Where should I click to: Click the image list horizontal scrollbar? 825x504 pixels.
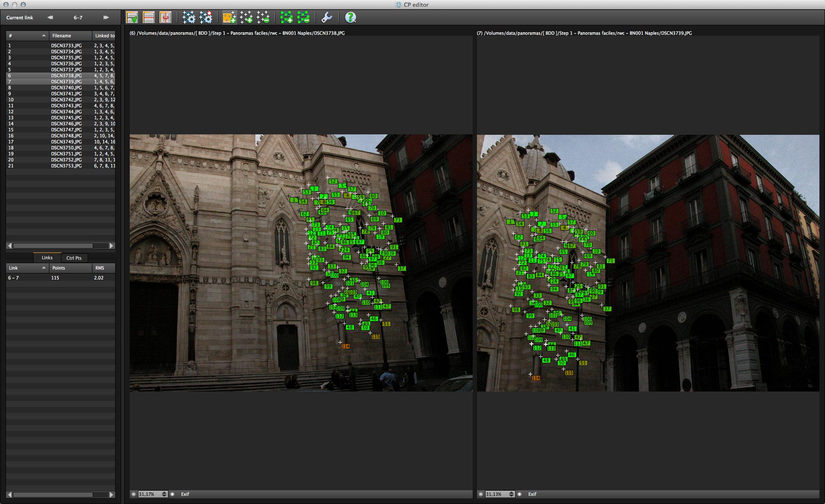53,246
